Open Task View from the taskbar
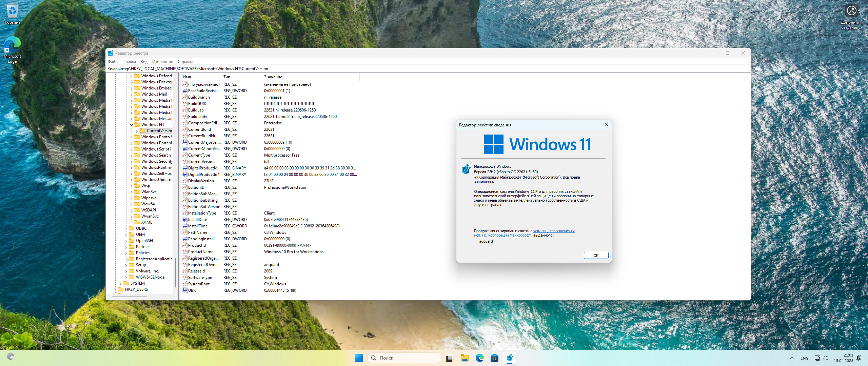The width and height of the screenshot is (868, 366). (x=449, y=358)
